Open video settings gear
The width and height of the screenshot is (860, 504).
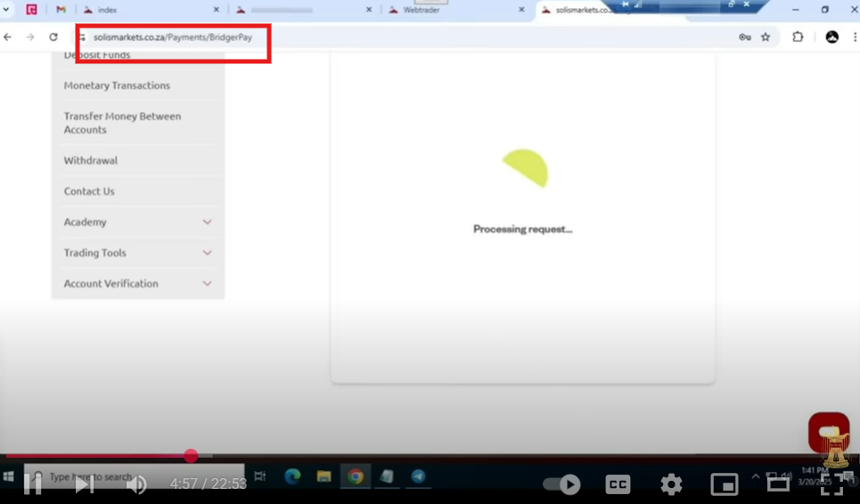pos(671,484)
